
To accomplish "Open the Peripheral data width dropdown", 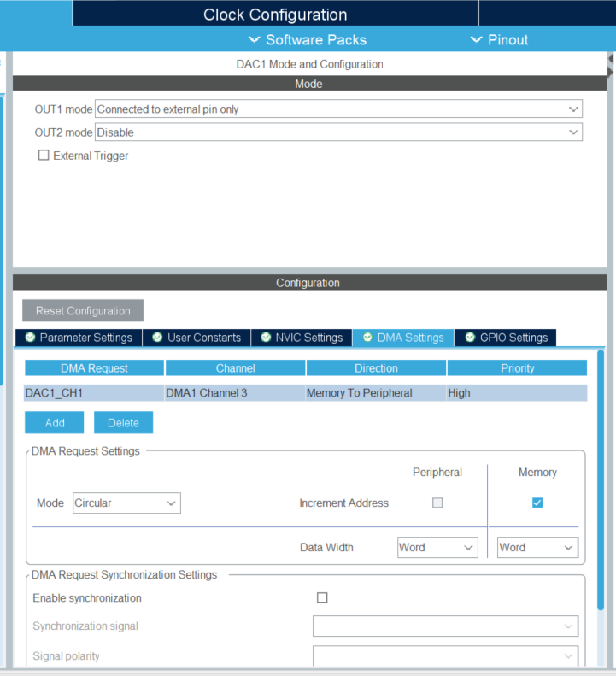I will [437, 548].
